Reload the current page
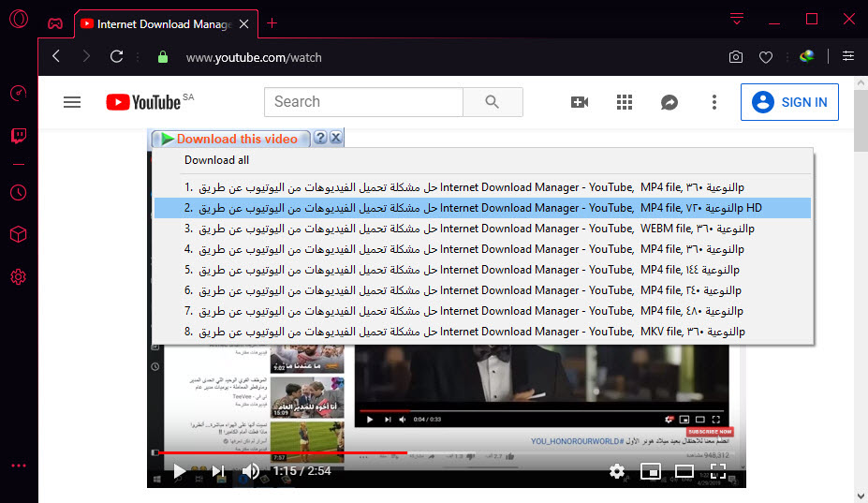 coord(116,56)
